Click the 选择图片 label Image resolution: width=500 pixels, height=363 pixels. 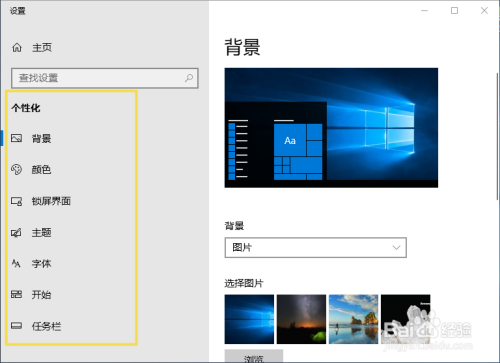point(244,283)
